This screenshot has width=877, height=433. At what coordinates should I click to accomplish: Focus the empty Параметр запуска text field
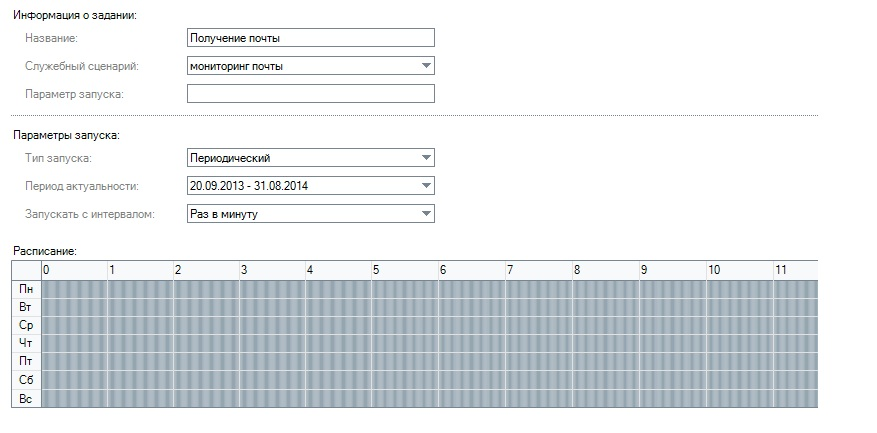coord(310,94)
